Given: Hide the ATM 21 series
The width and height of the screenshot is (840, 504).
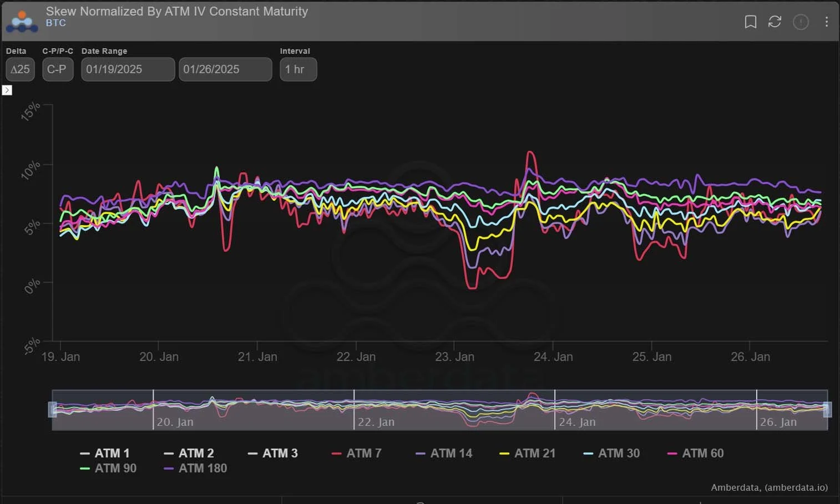Looking at the screenshot, I should point(528,453).
